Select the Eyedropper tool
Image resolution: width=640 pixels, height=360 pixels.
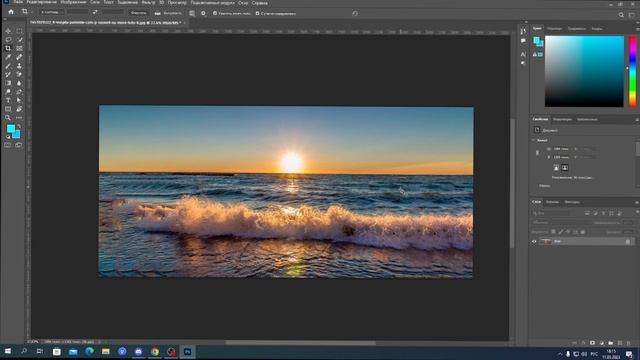pyautogui.click(x=8, y=57)
